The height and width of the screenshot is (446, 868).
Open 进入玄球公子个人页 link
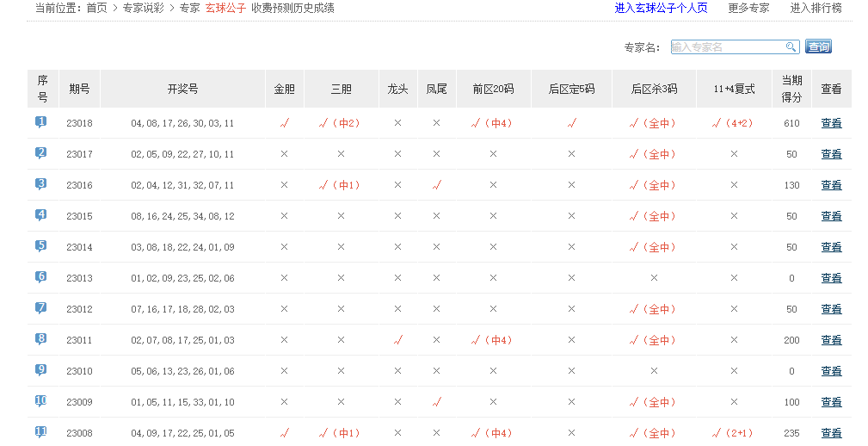coord(661,9)
